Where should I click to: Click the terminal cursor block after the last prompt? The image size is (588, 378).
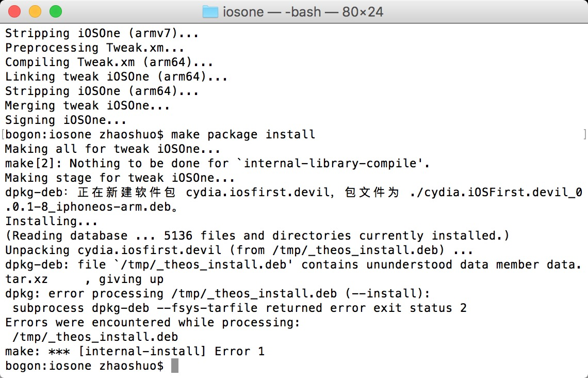tap(174, 366)
